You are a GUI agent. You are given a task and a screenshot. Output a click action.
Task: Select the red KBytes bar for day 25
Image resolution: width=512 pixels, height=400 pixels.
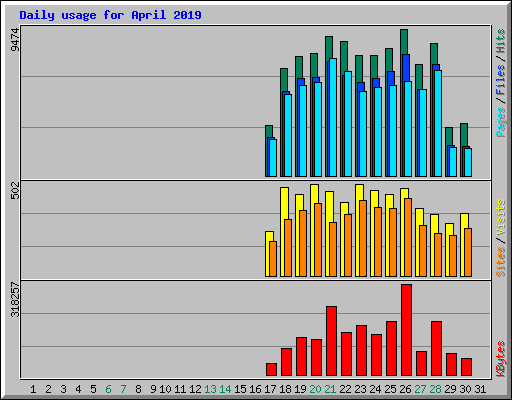[391, 349]
